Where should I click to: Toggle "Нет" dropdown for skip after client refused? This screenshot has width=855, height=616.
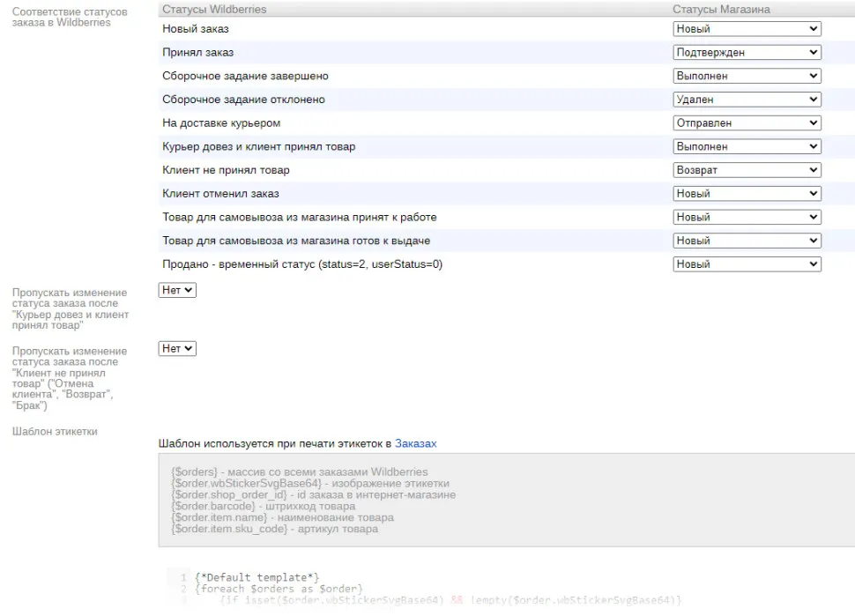pos(177,349)
